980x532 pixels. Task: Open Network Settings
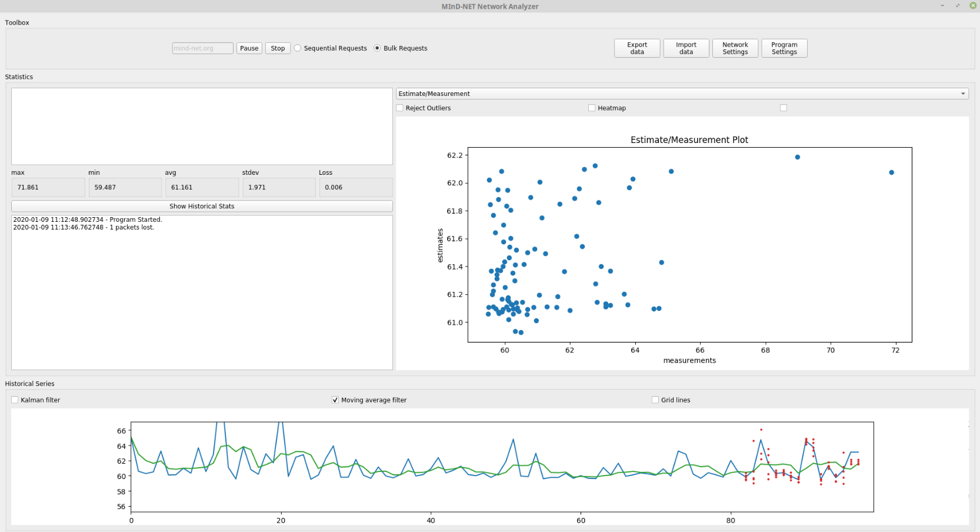(x=735, y=48)
